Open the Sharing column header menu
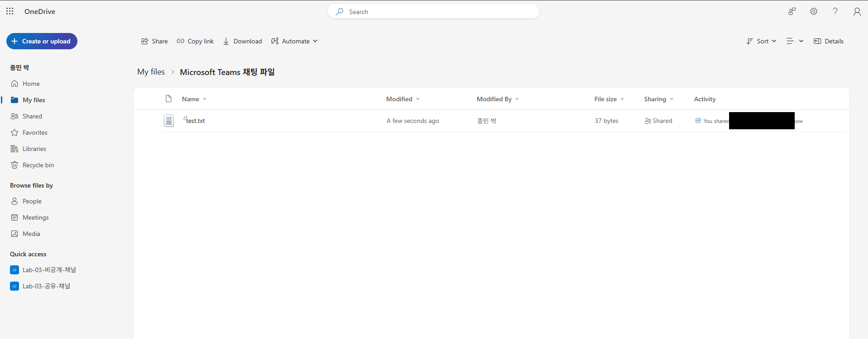Image resolution: width=868 pixels, height=339 pixels. pos(659,99)
